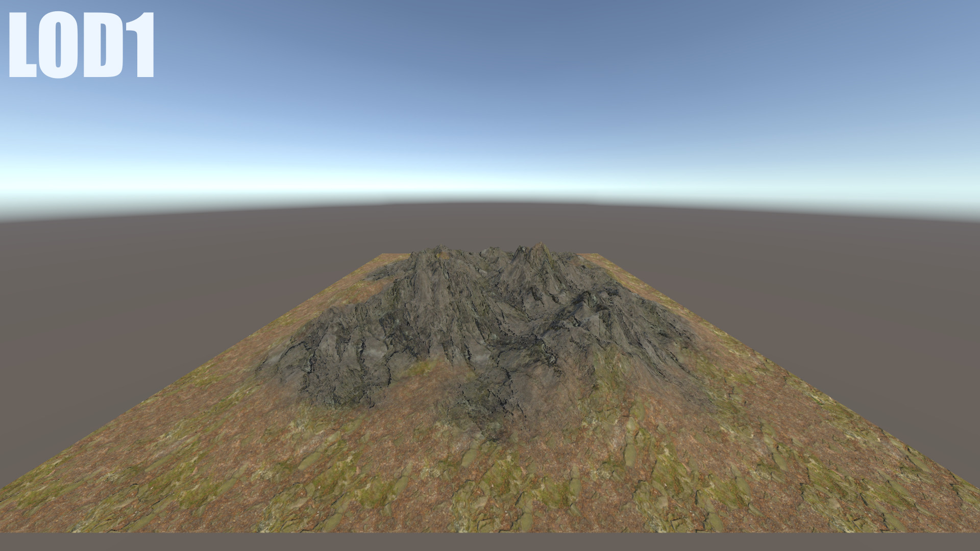
Task: Click the LOD1 label text
Action: tap(82, 46)
